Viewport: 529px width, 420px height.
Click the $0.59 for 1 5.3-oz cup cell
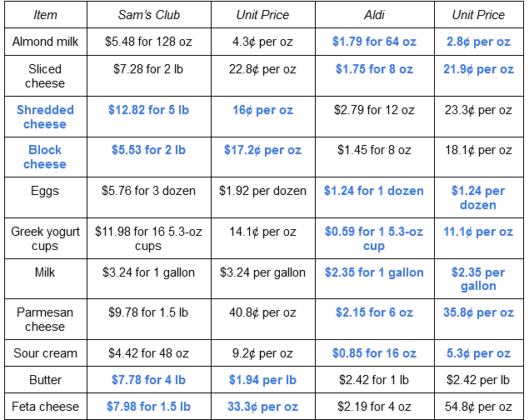(x=374, y=238)
